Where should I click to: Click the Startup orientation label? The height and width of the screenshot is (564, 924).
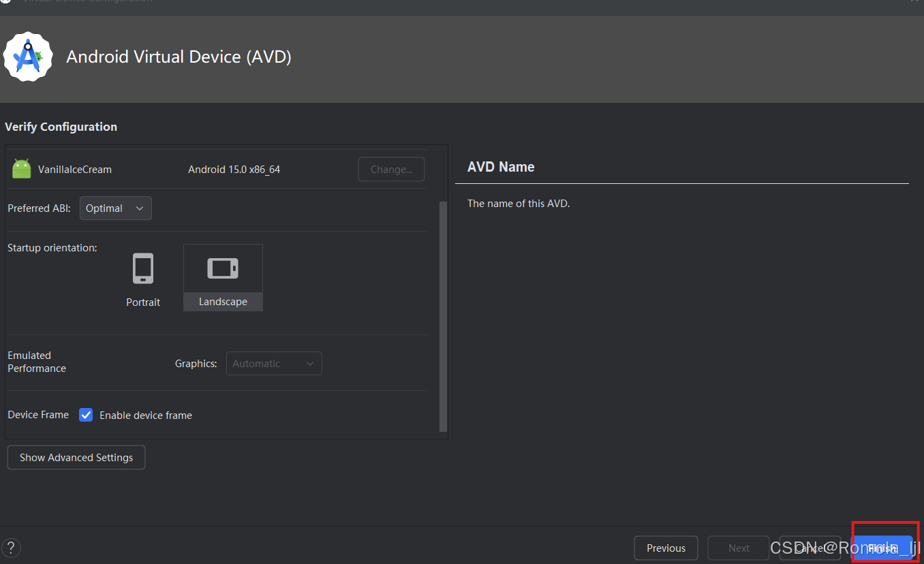point(52,248)
